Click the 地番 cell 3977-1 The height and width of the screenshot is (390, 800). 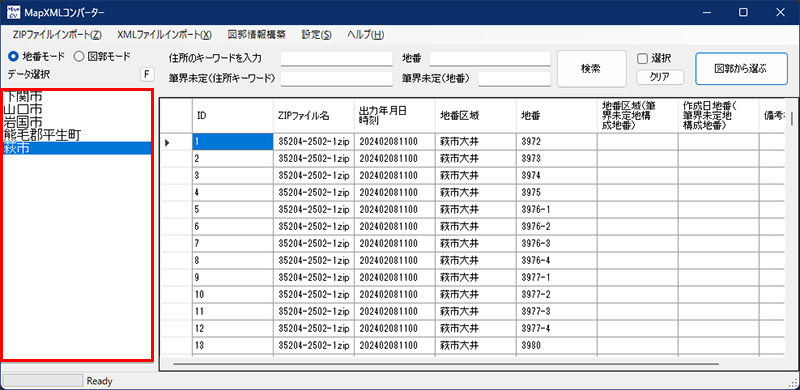pos(557,278)
